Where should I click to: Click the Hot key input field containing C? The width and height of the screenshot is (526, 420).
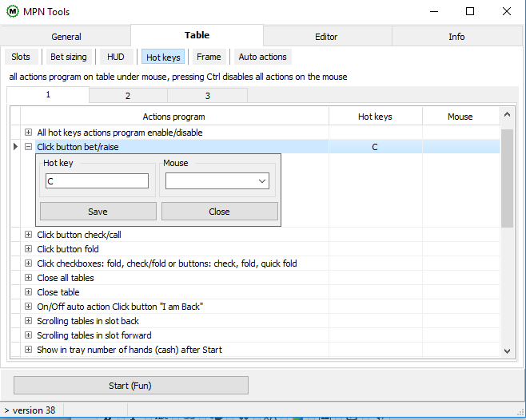[97, 181]
